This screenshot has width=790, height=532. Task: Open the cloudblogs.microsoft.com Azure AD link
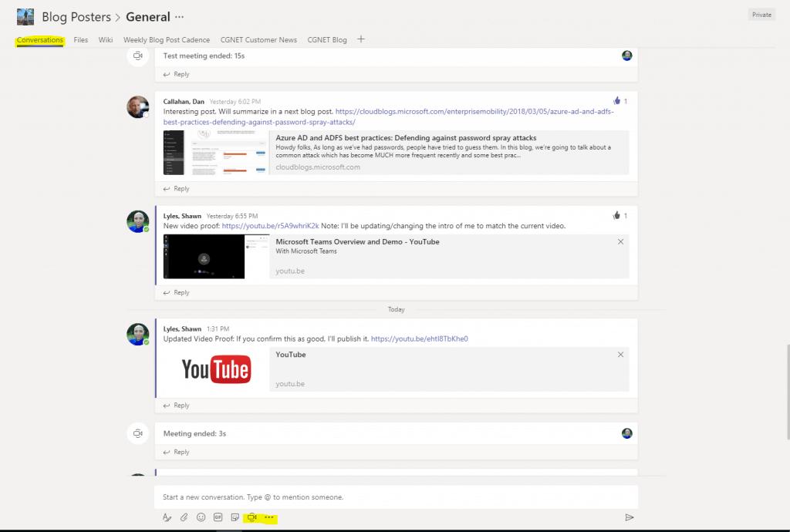pos(389,116)
